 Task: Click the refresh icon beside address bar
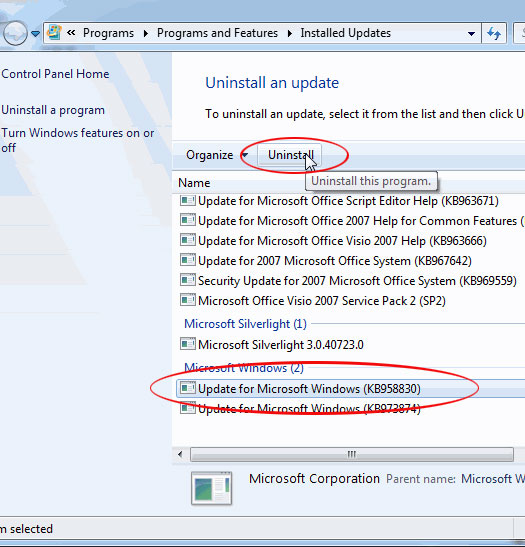click(494, 33)
